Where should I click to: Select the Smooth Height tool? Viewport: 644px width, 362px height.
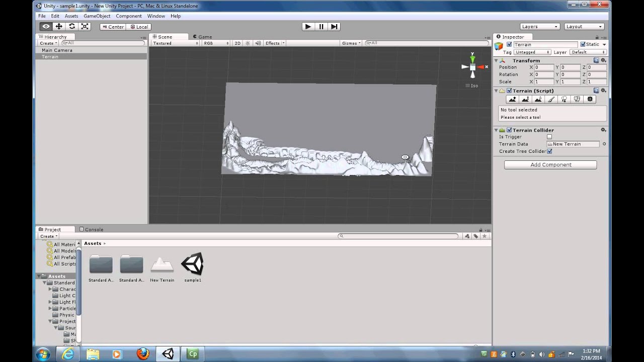(538, 100)
